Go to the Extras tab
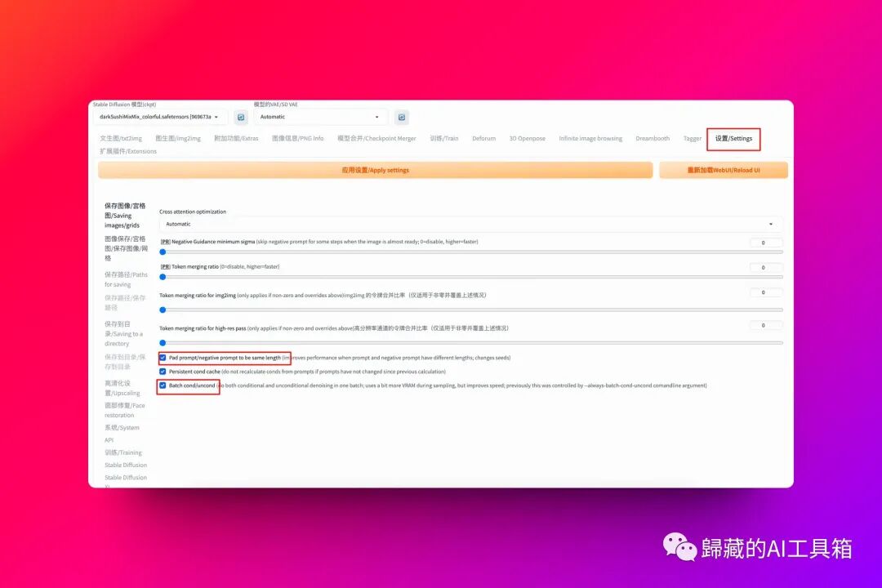 [x=236, y=138]
